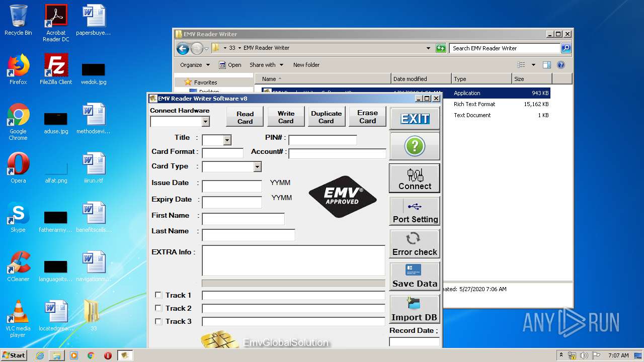Select Favorites in Explorer navigation pane
The width and height of the screenshot is (644, 362).
(206, 82)
